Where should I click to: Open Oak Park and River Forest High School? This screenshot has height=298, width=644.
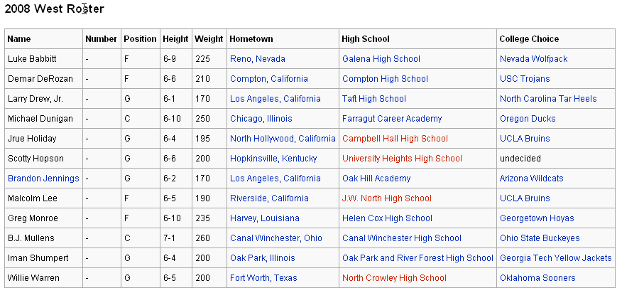417,258
